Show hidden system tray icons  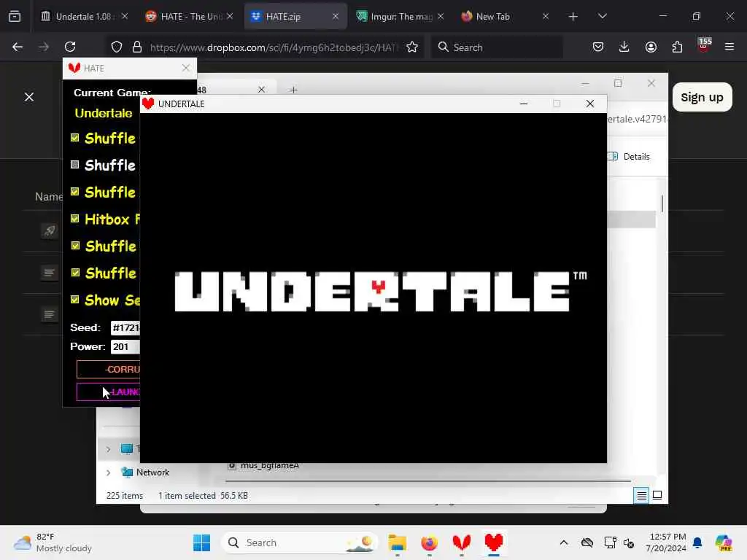tap(564, 542)
